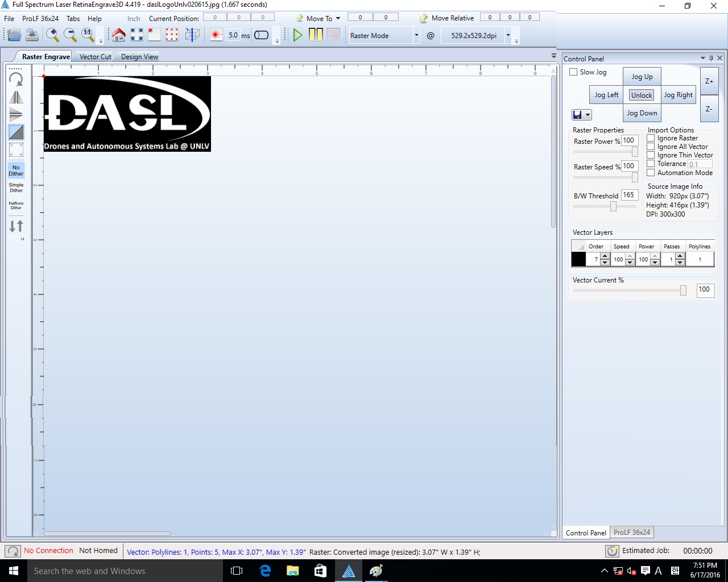The width and height of the screenshot is (728, 582).
Task: Check the Ignore All Vector option
Action: tap(651, 147)
